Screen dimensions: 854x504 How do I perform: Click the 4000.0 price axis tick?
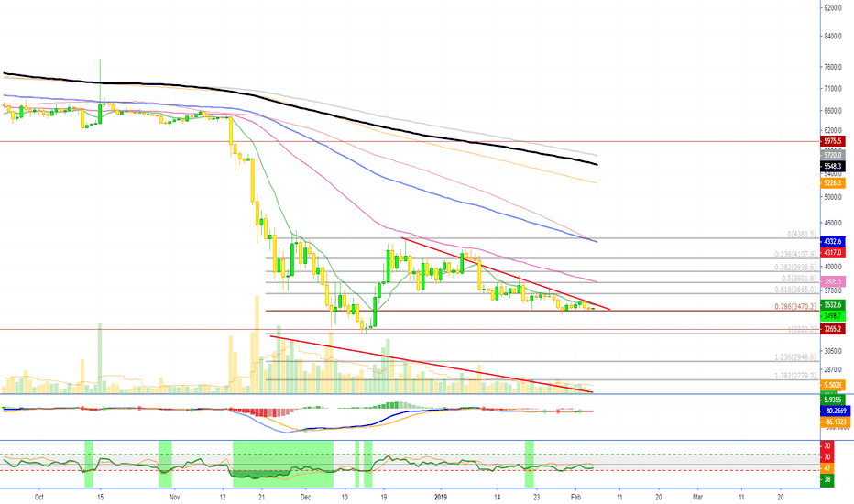click(x=833, y=267)
